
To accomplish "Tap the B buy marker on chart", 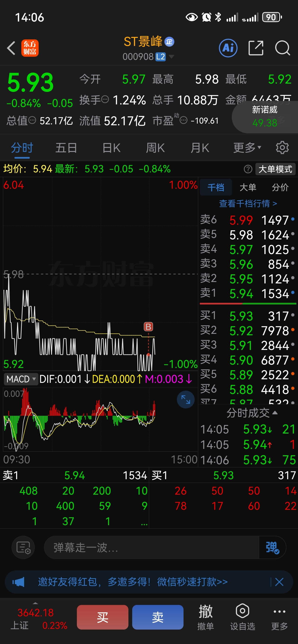I will tap(148, 327).
